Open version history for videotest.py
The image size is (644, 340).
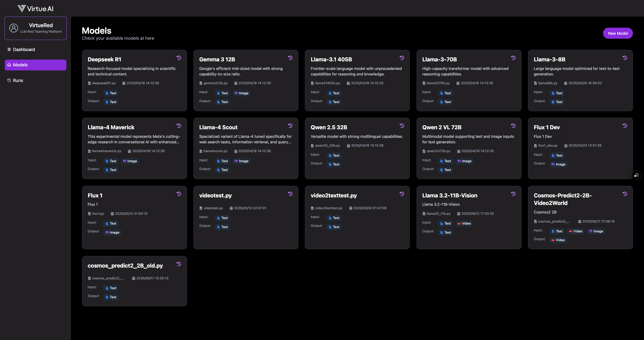pos(291,194)
